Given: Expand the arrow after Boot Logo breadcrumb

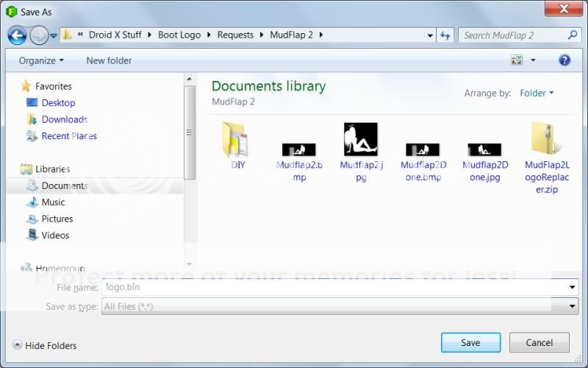Looking at the screenshot, I should [209, 35].
